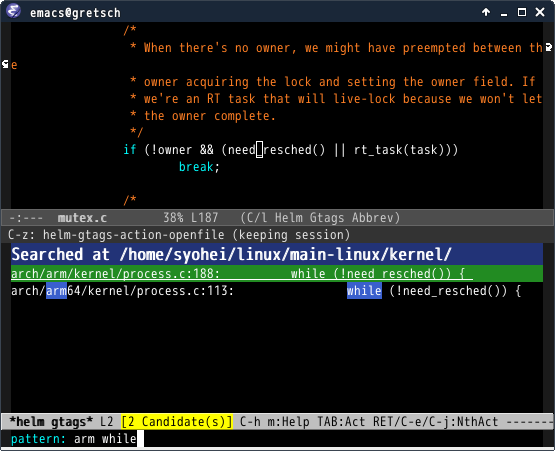Click the *helm gtags* buffer name
The height and width of the screenshot is (451, 555).
(x=51, y=422)
